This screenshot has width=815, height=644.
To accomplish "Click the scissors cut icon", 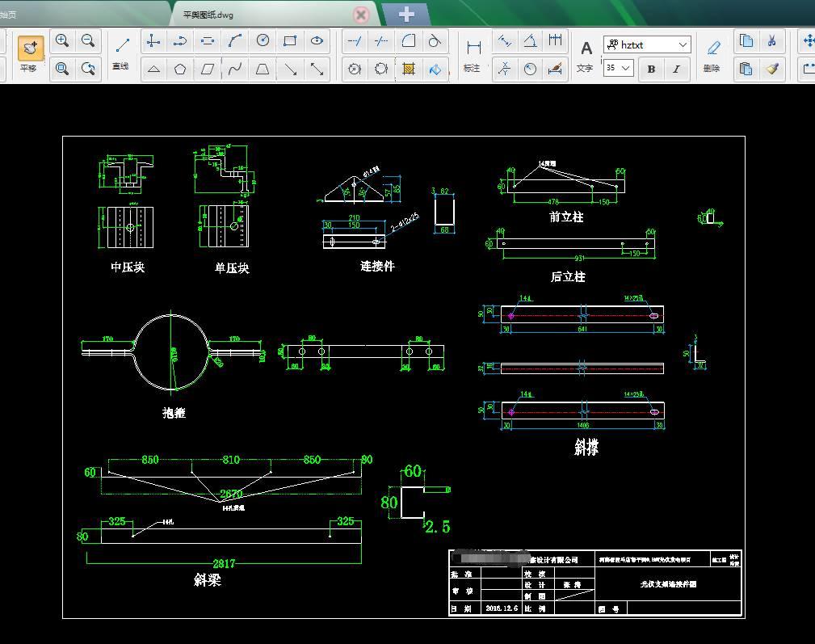I will point(772,41).
